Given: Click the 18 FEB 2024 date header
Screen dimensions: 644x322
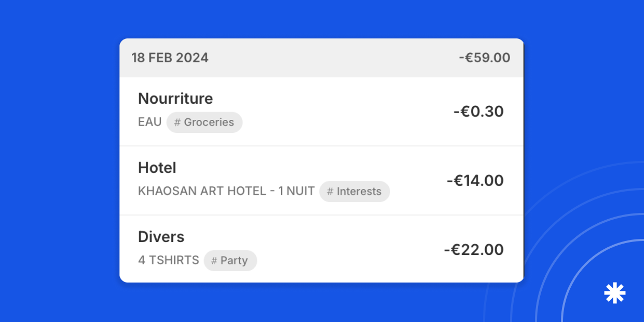Looking at the screenshot, I should [170, 58].
